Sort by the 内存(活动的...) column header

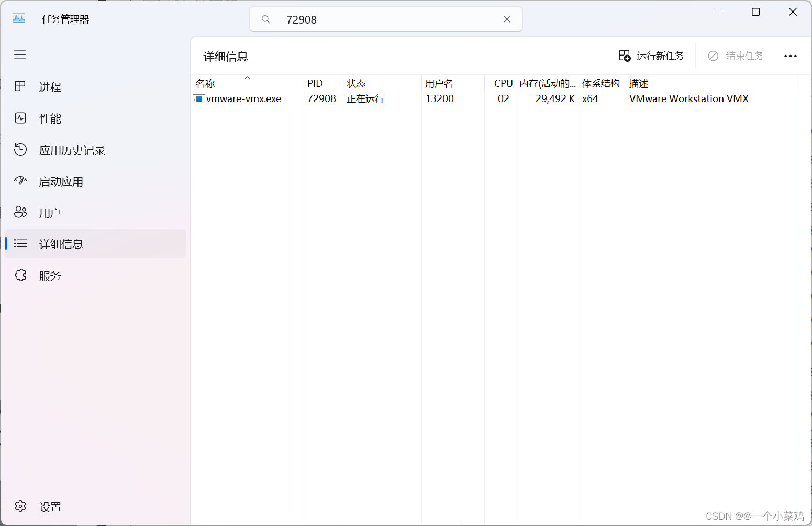pyautogui.click(x=547, y=83)
